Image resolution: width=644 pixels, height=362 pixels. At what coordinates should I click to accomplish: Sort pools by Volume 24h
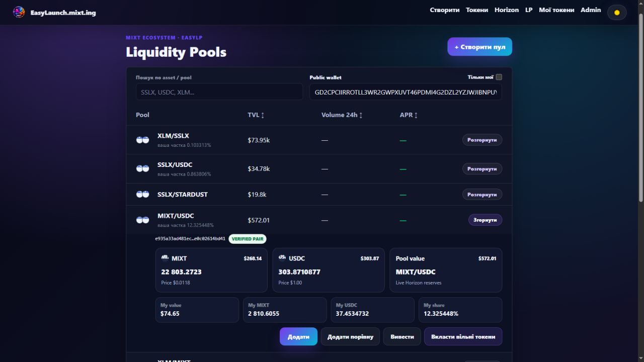click(x=342, y=115)
